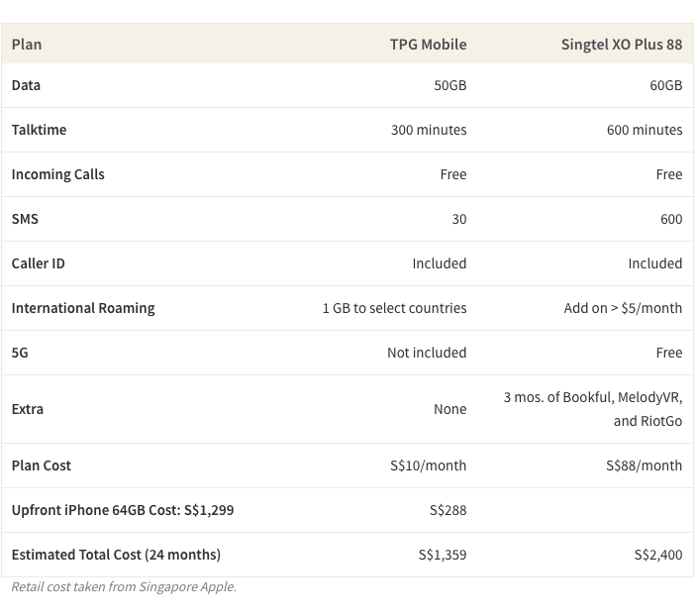Select the 'Talktime' row label

point(39,130)
